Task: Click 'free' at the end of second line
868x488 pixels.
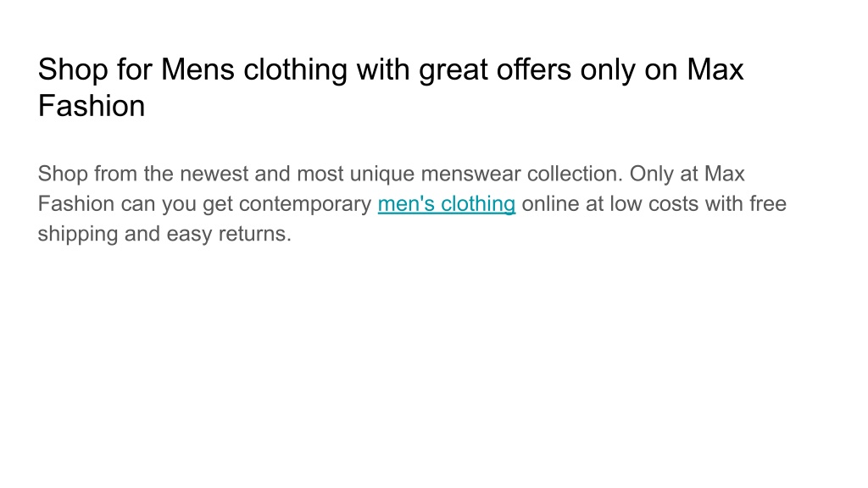Action: [x=768, y=203]
